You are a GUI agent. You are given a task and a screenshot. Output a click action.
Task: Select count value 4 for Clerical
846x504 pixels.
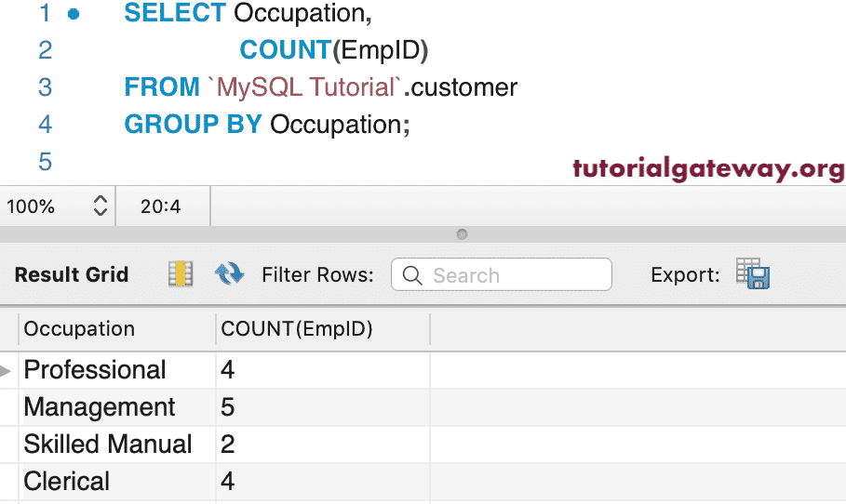click(323, 482)
